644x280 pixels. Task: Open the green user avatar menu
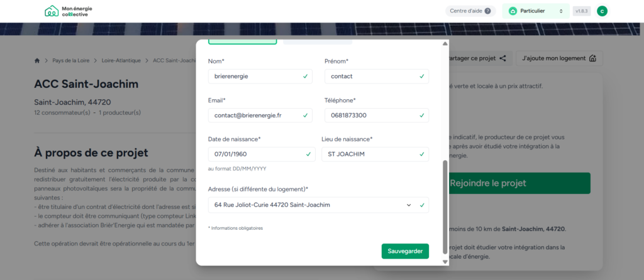(602, 11)
